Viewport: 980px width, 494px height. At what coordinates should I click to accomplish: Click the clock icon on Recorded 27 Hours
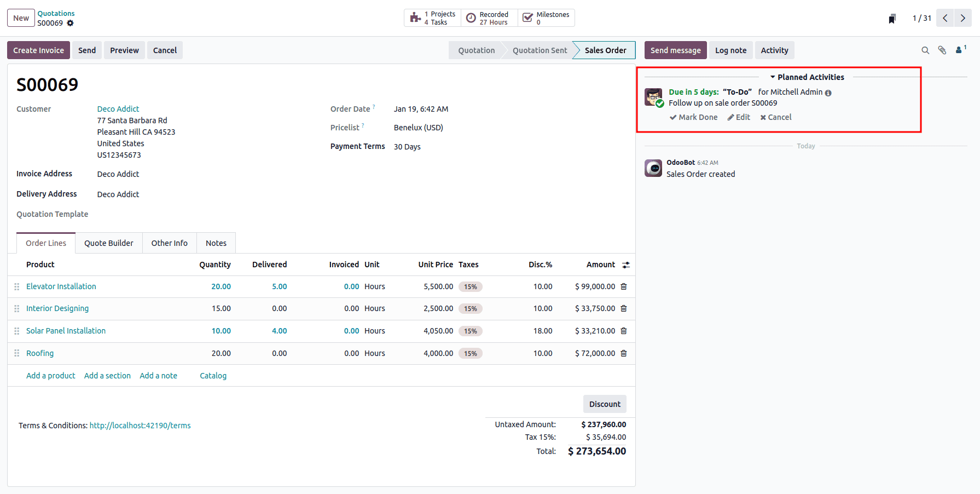pyautogui.click(x=471, y=18)
